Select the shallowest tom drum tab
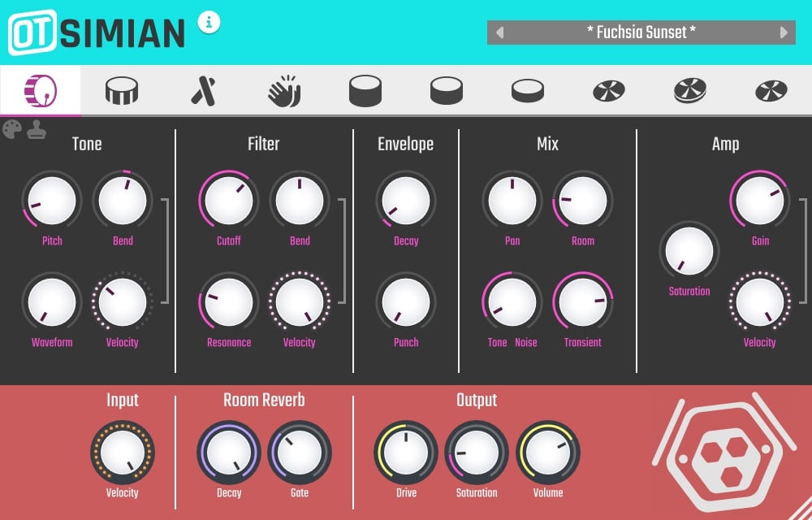Screen dimensions: 812x520 [528, 91]
